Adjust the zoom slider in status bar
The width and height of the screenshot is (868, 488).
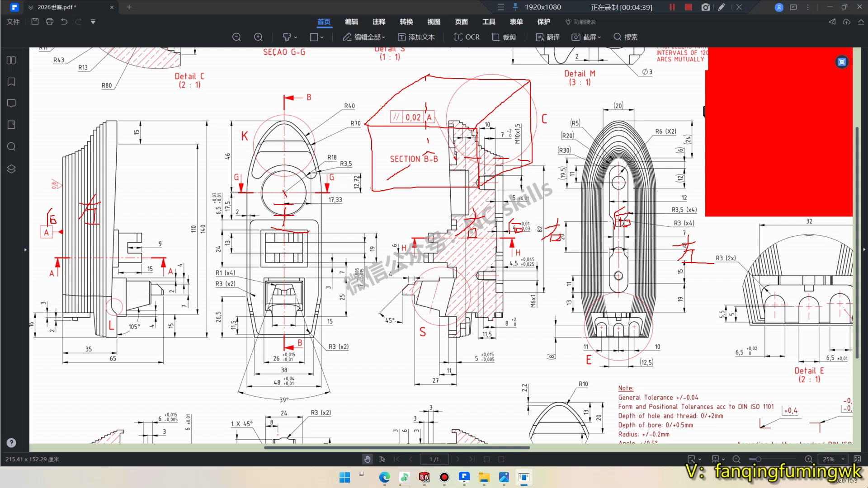click(758, 459)
